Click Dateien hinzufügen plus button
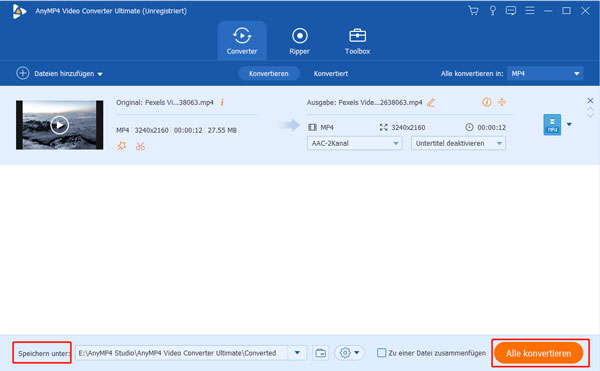Viewport: 600px width, 371px height. (23, 73)
